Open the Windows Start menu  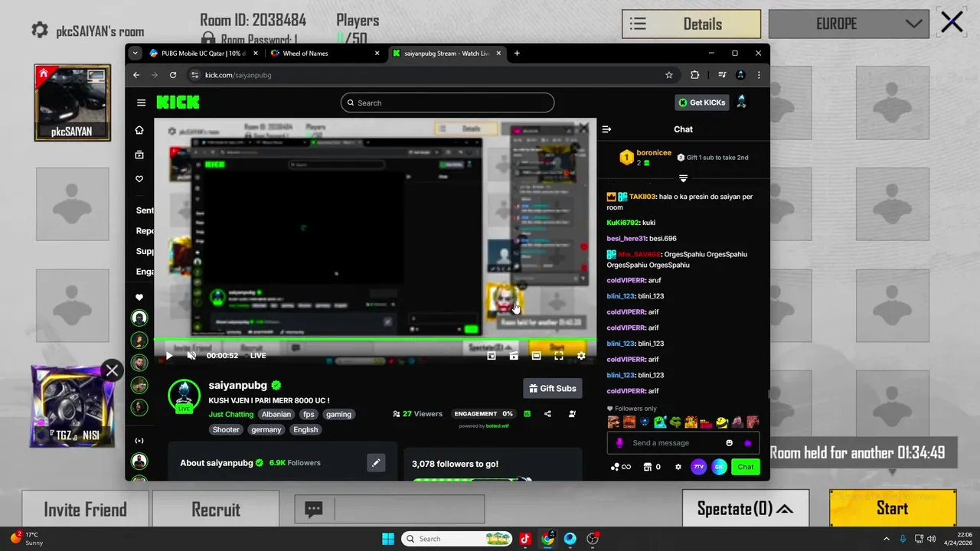[x=388, y=539]
